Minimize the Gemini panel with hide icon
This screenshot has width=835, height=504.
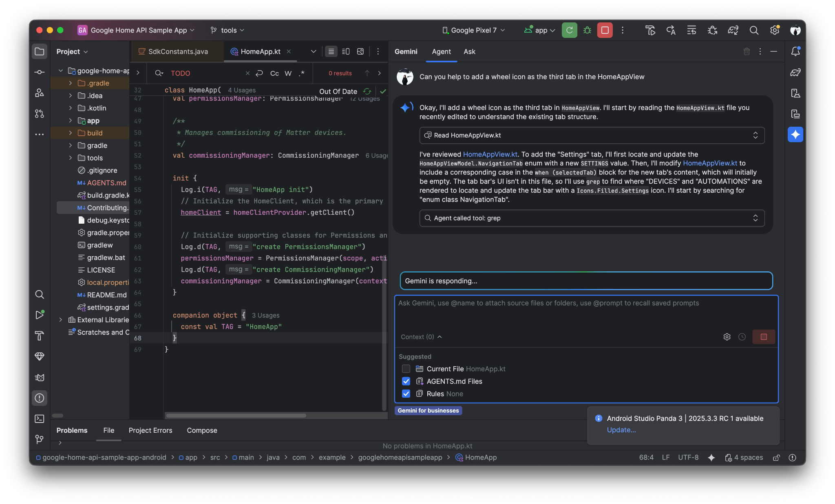(x=773, y=51)
